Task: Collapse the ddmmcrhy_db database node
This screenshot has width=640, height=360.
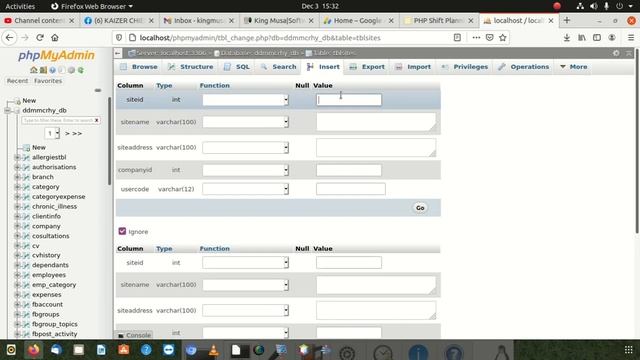Action: point(7,110)
